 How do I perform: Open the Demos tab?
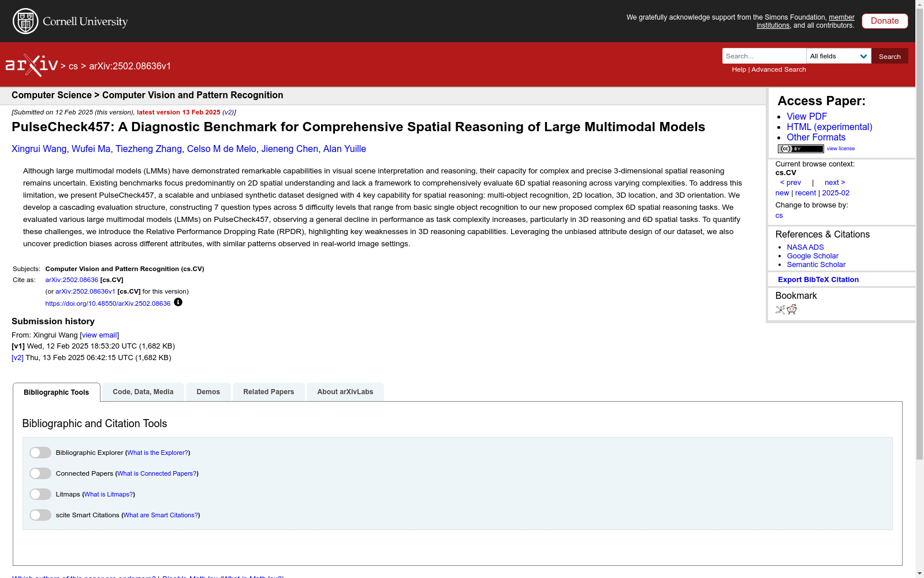tap(208, 392)
